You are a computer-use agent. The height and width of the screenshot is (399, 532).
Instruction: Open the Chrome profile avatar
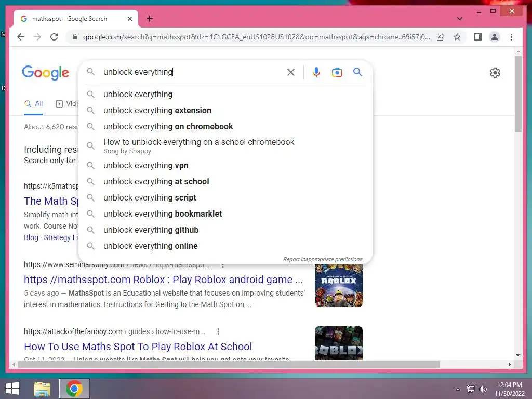(495, 37)
